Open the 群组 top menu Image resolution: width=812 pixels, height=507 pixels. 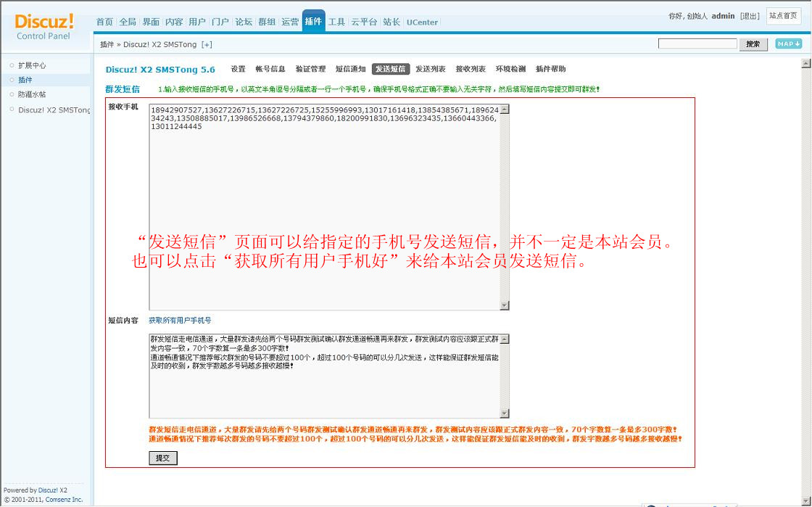coord(267,22)
